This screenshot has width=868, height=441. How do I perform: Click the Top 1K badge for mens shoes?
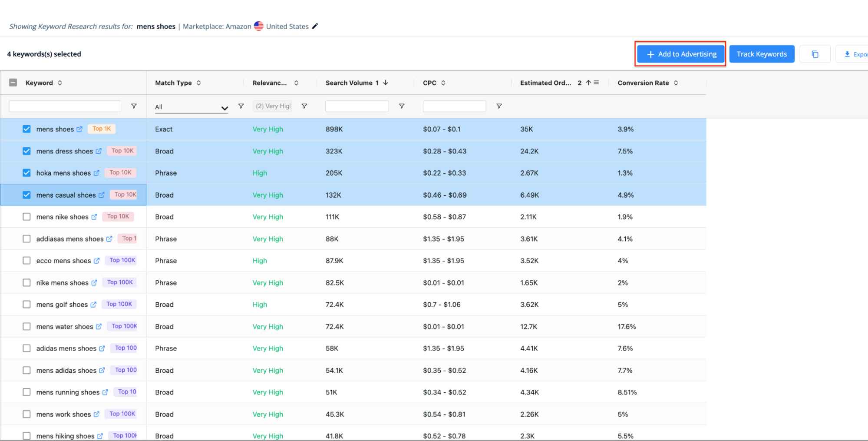coord(102,129)
